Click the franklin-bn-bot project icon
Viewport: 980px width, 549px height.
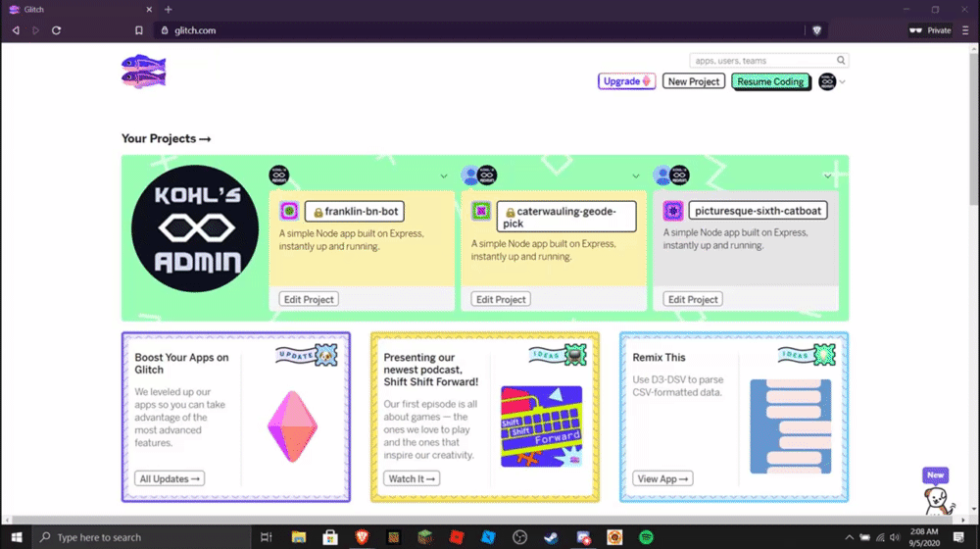click(289, 211)
